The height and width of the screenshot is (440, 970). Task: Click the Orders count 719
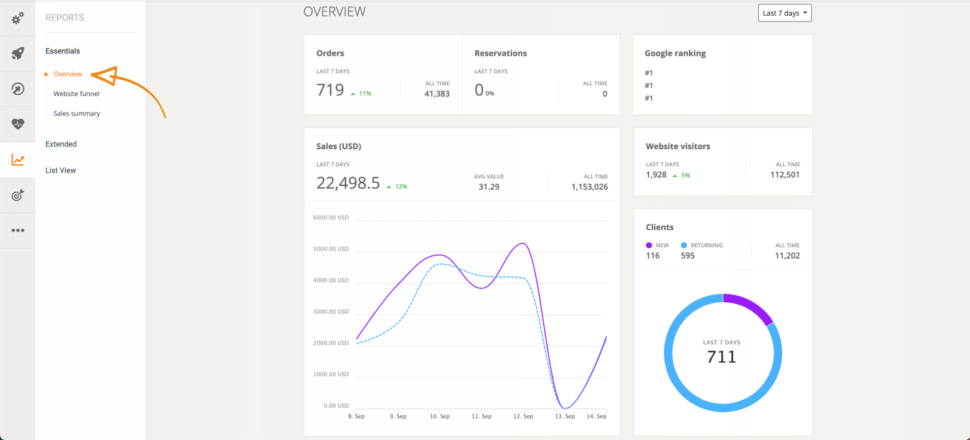click(330, 91)
